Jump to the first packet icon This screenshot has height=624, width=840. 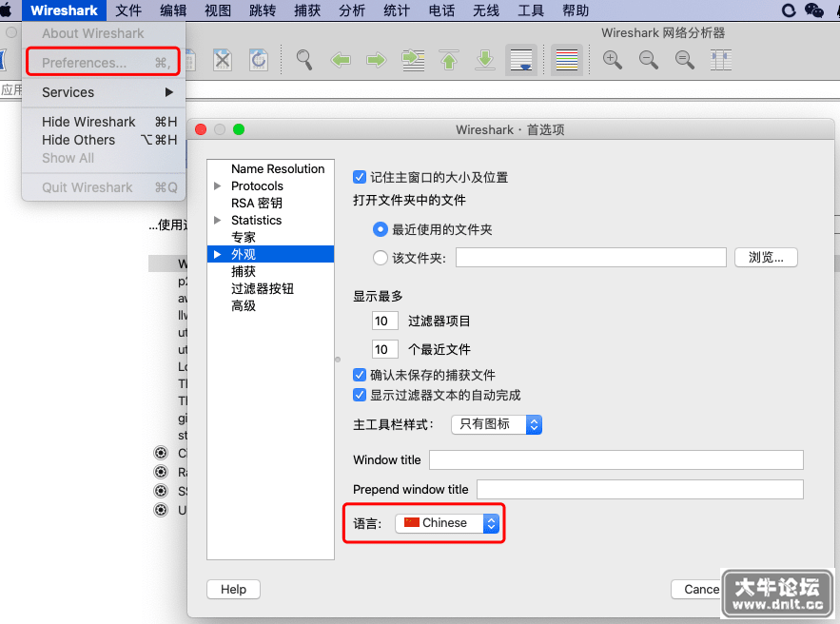pos(449,60)
